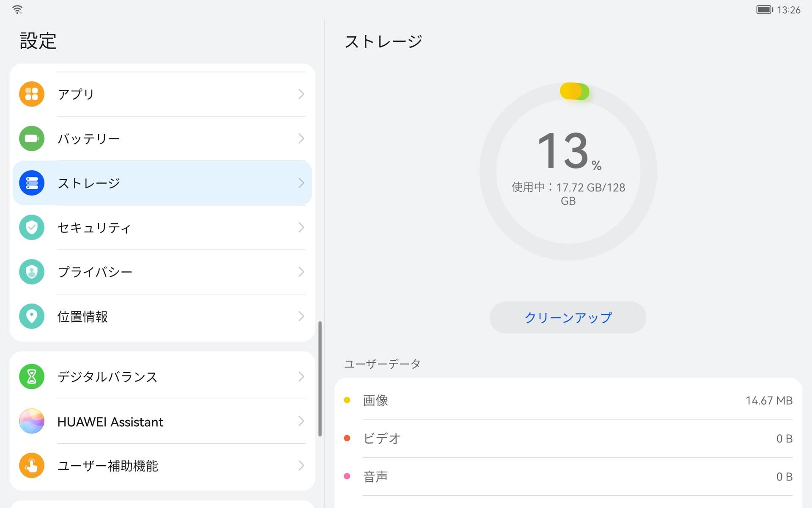Expand アプリ via its chevron arrow

(301, 94)
